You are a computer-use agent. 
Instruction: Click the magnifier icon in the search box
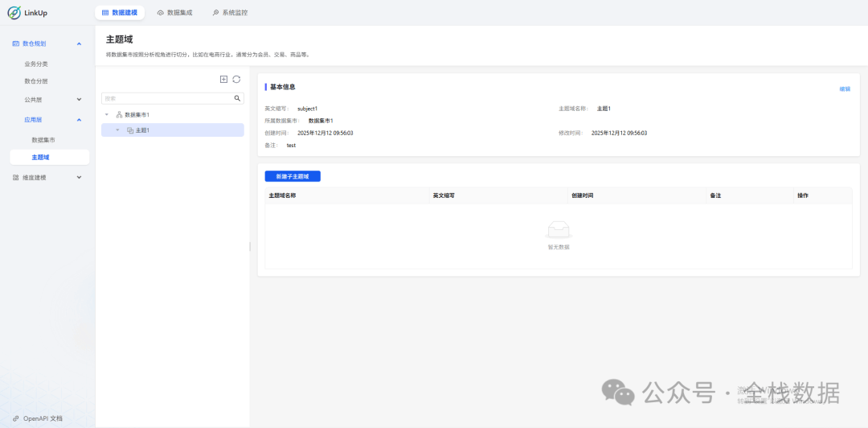coord(237,98)
